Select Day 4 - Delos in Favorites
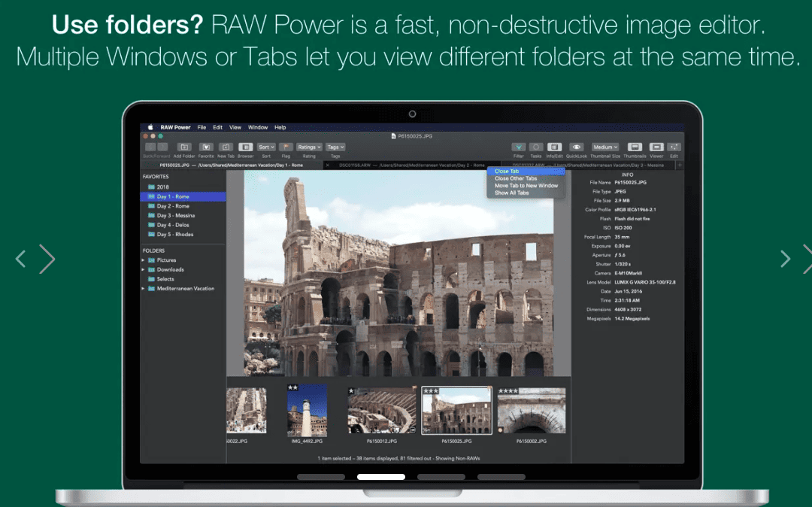This screenshot has height=507, width=812. pos(183,225)
